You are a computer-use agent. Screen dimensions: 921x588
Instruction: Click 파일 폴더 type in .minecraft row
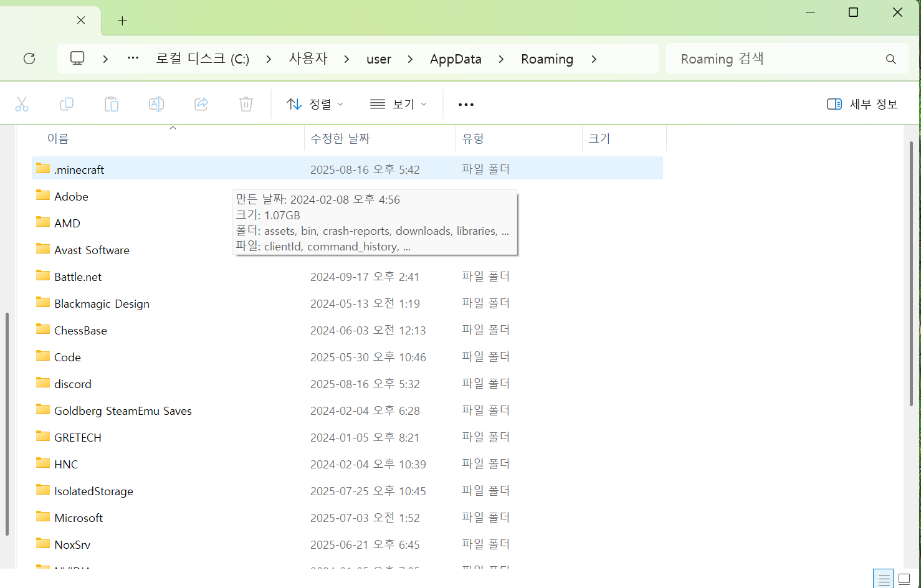point(486,169)
